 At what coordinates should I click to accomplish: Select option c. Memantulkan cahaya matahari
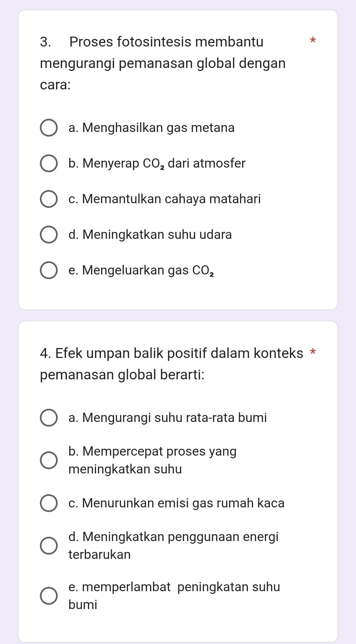point(49,199)
